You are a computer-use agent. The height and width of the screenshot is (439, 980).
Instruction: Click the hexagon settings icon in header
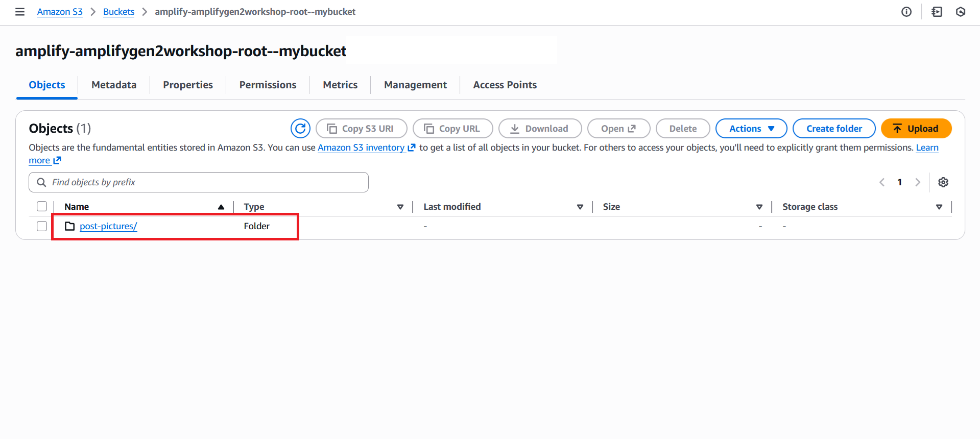(961, 12)
